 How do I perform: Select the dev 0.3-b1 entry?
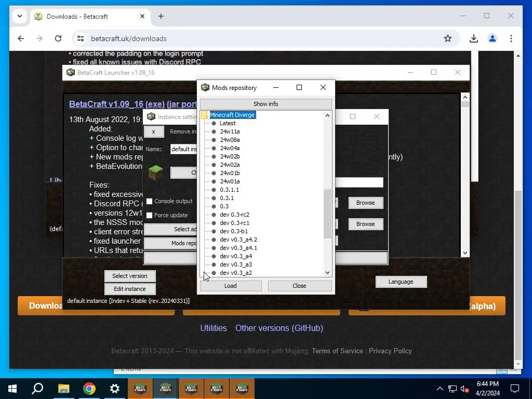(x=234, y=231)
